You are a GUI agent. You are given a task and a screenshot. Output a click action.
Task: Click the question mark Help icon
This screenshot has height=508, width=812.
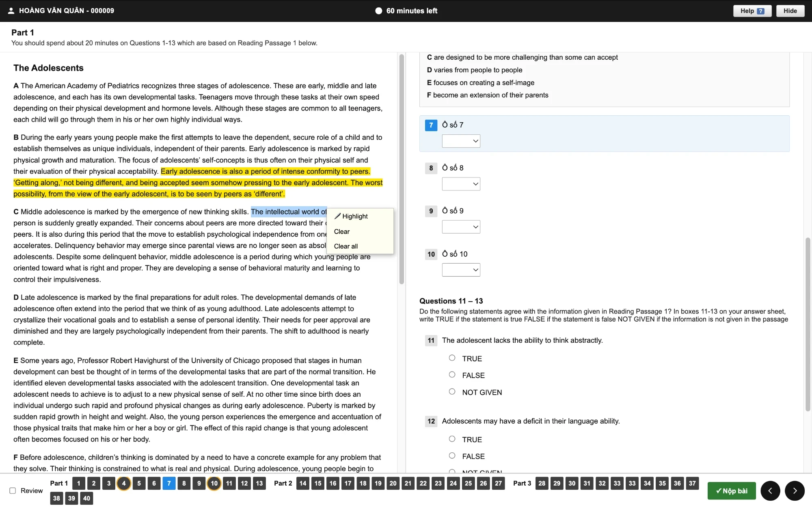760,11
